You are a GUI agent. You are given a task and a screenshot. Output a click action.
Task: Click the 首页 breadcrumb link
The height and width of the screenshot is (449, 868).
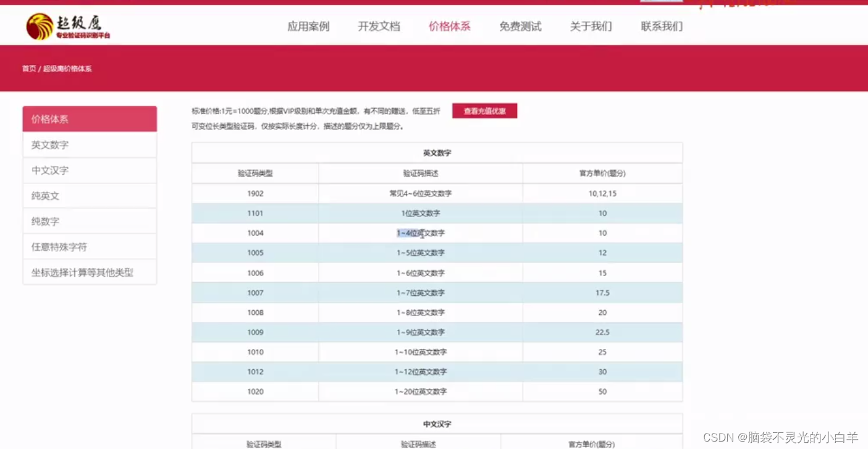29,69
